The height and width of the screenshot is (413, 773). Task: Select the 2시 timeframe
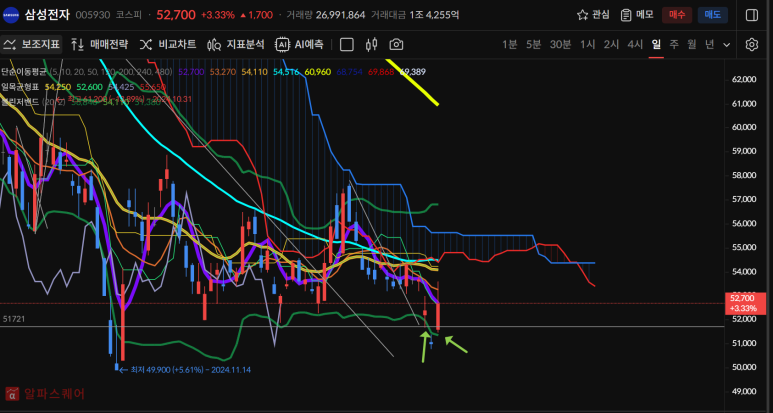pyautogui.click(x=611, y=45)
